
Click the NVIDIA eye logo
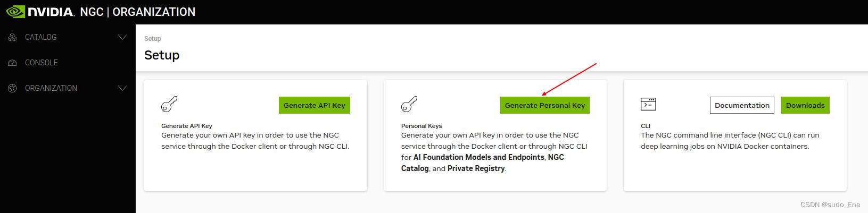(15, 12)
